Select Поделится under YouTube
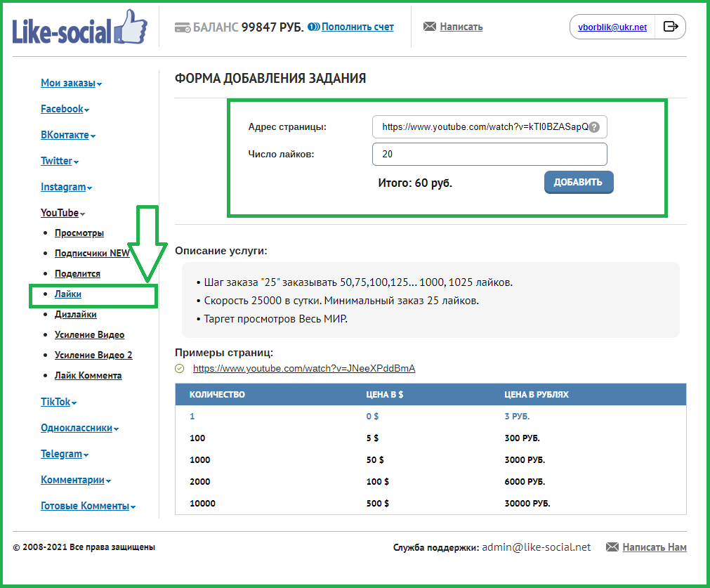Screen dimensions: 710x588 tap(77, 273)
